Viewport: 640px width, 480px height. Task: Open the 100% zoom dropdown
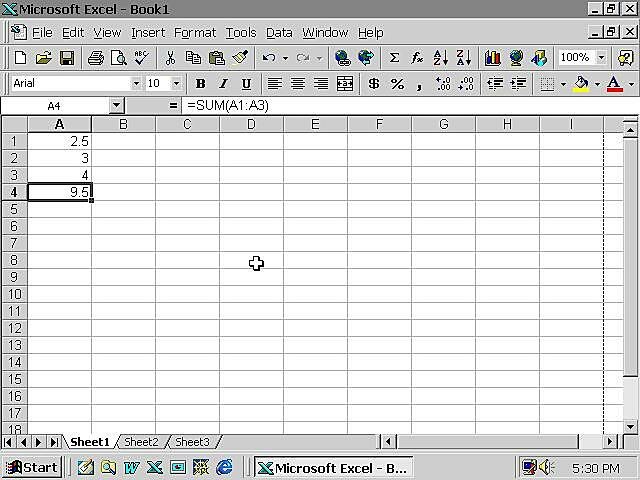(601, 58)
